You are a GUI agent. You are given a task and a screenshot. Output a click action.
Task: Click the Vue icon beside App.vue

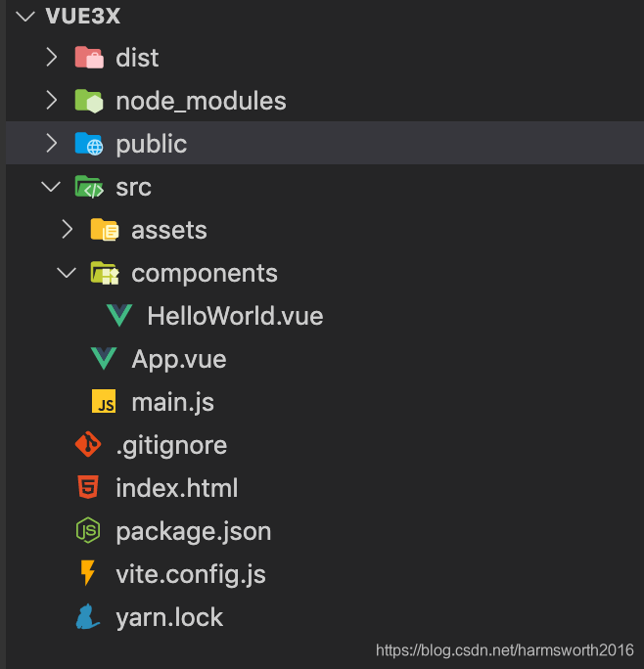[104, 358]
